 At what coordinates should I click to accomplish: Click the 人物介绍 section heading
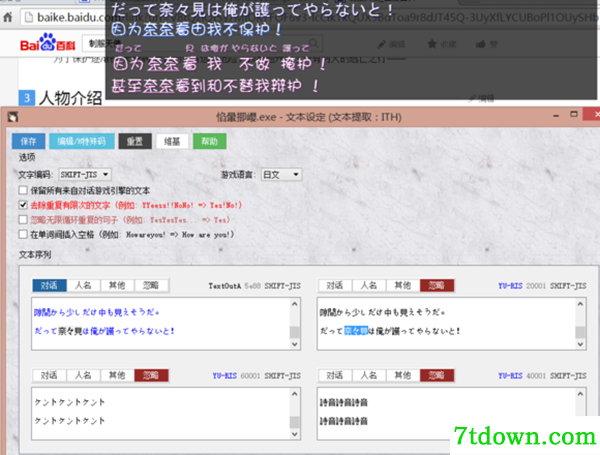[70, 98]
